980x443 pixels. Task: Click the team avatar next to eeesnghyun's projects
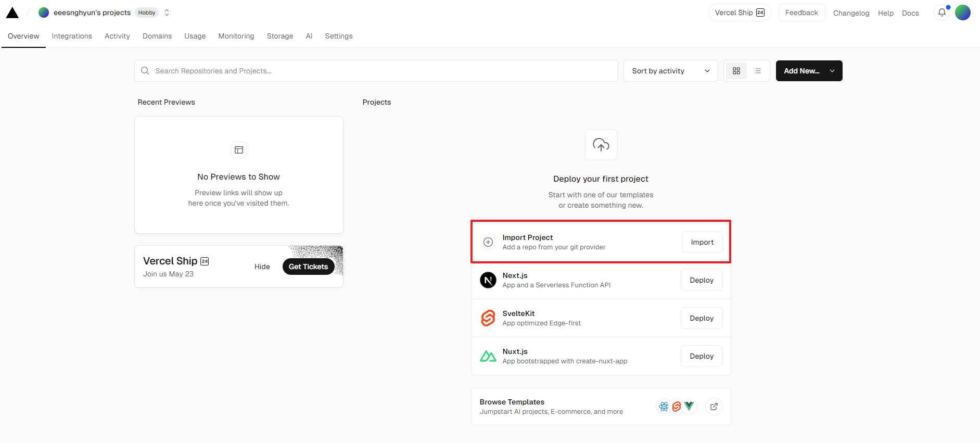tap(44, 12)
